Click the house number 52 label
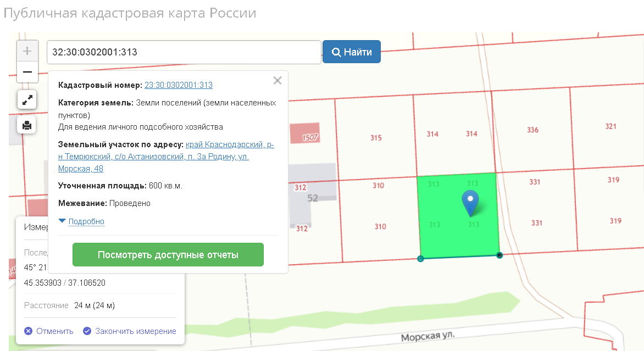Viewport: 644px width, 351px height. coord(313,198)
